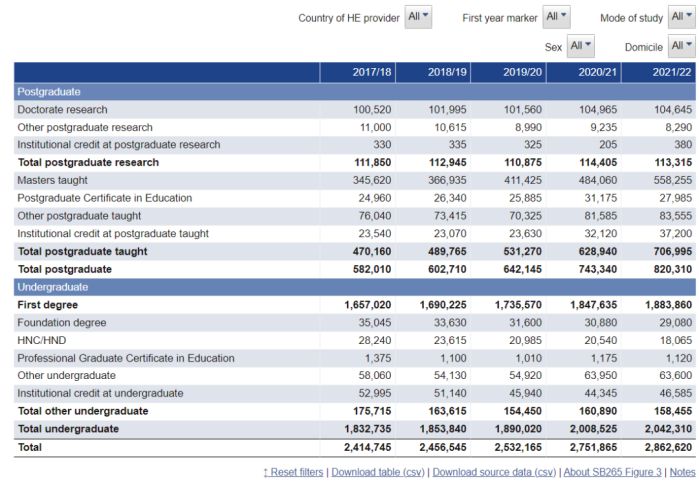Click HNC/HND value 18,065
The width and height of the screenshot is (699, 482).
pyautogui.click(x=676, y=340)
